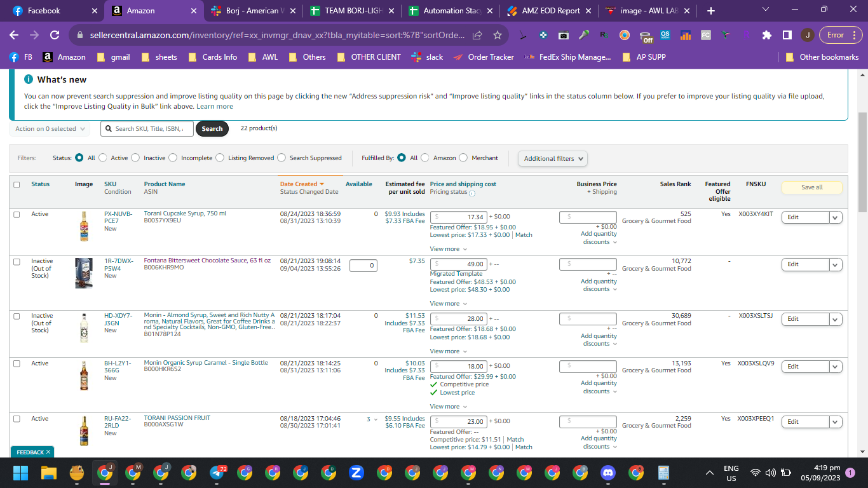Reload the Amazon Seller Central page
The height and width of the screenshot is (488, 868).
55,35
